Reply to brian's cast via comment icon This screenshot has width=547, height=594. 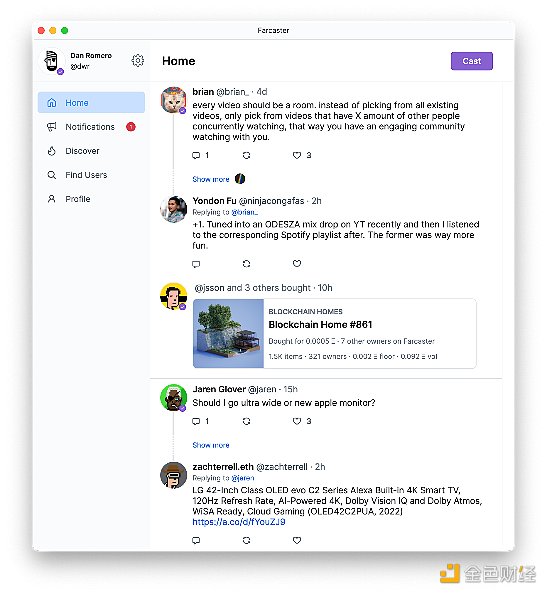click(x=196, y=155)
